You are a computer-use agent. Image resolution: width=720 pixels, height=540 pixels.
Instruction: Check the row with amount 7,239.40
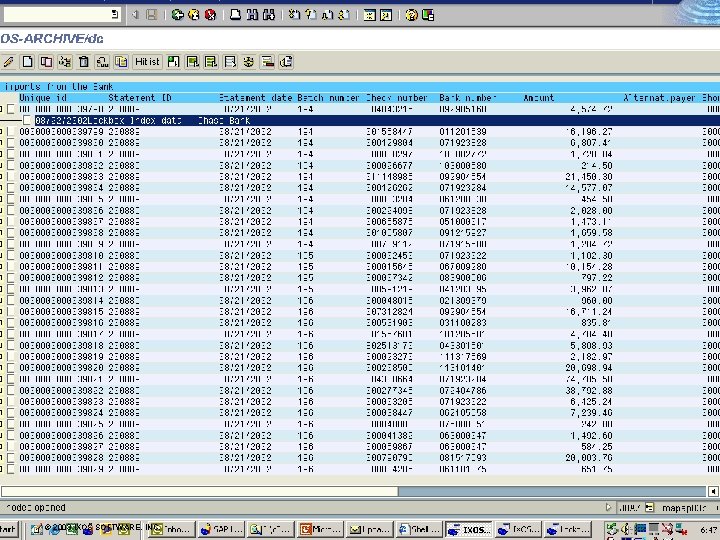[10, 413]
